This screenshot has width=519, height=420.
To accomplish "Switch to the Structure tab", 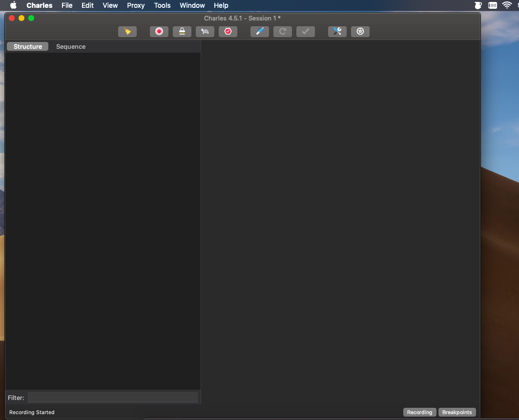I will pyautogui.click(x=28, y=47).
